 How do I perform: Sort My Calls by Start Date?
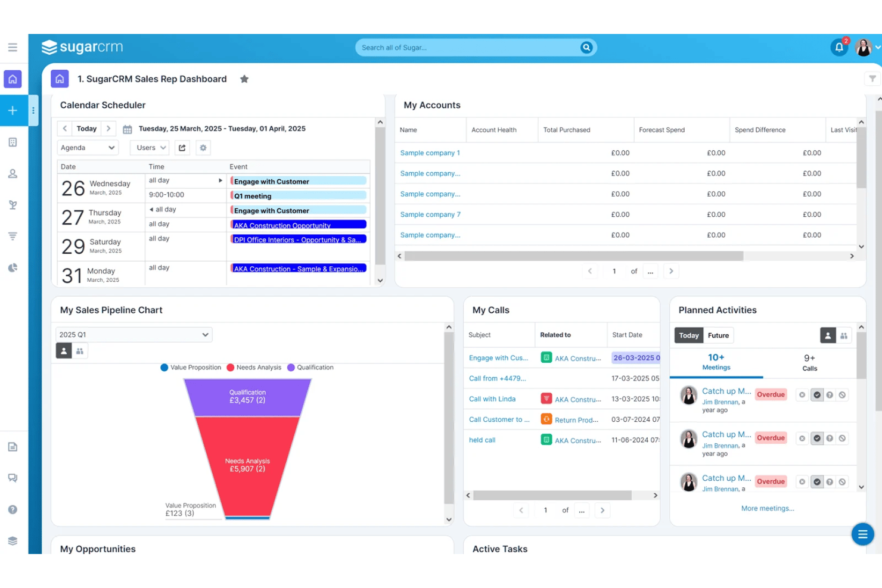(x=628, y=335)
